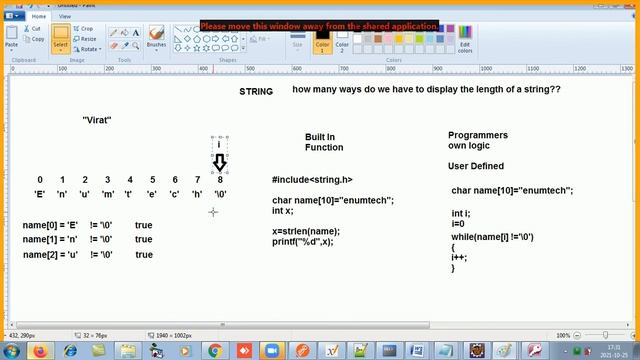Click the Paste clipboard icon
The height and width of the screenshot is (360, 640).
[x=11, y=33]
